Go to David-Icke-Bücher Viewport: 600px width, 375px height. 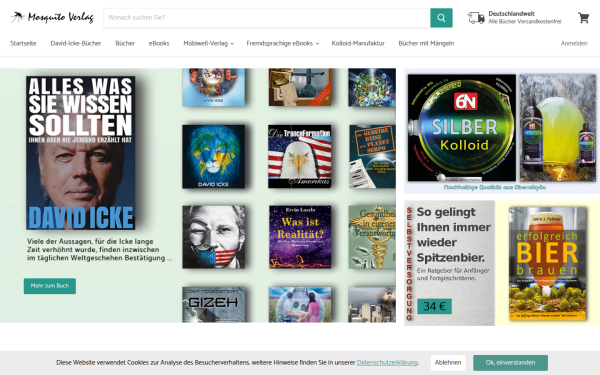76,43
